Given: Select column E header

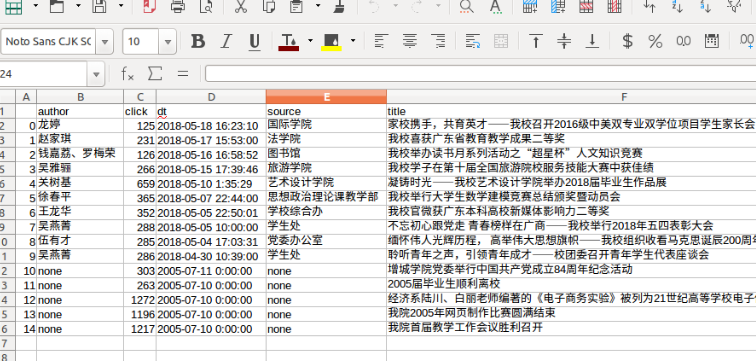Looking at the screenshot, I should [x=326, y=97].
